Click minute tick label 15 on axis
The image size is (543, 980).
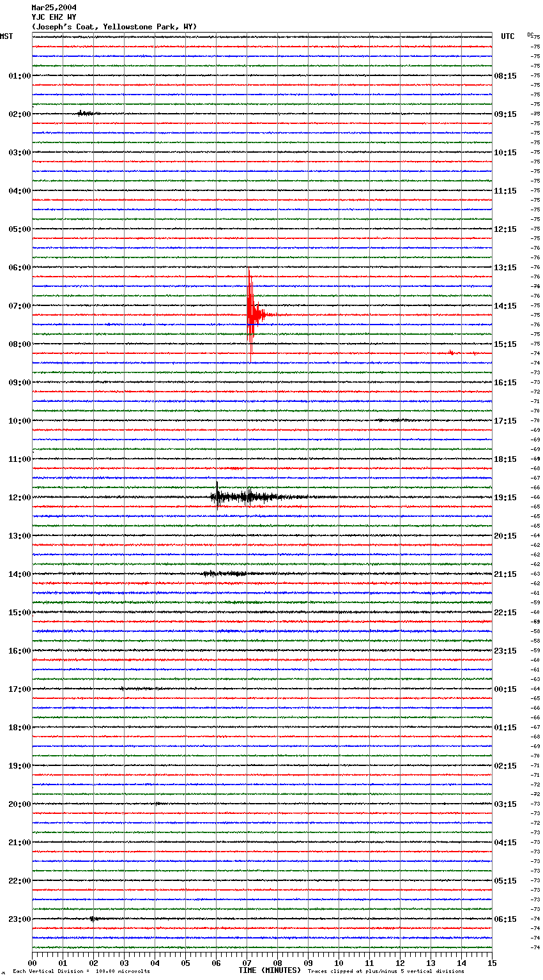click(492, 963)
